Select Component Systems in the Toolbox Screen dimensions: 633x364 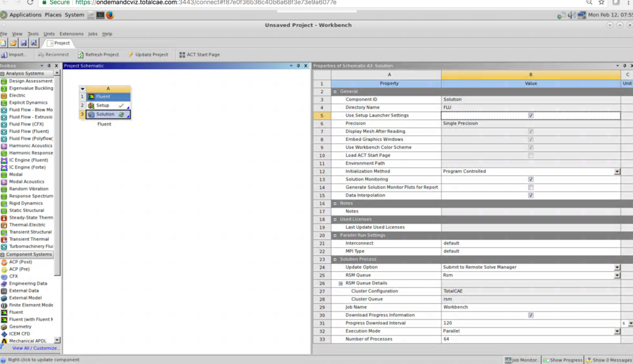click(x=27, y=254)
